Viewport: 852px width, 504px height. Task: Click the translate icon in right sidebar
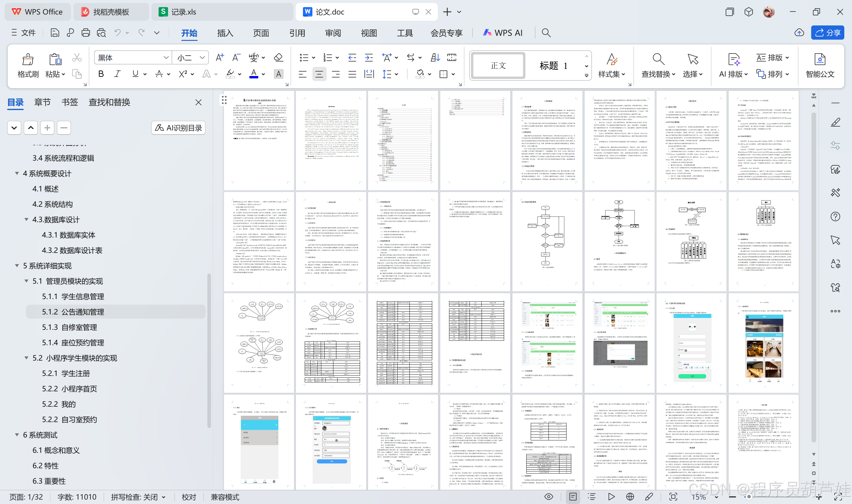point(835,264)
